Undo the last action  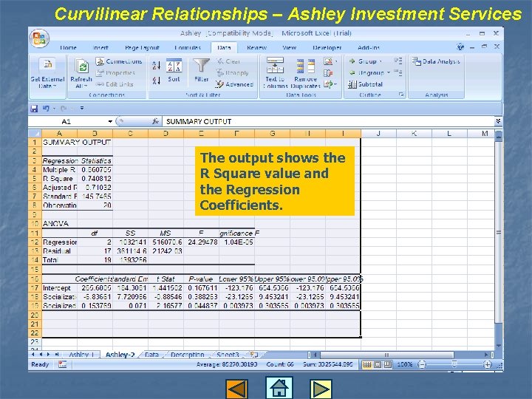tap(46, 109)
